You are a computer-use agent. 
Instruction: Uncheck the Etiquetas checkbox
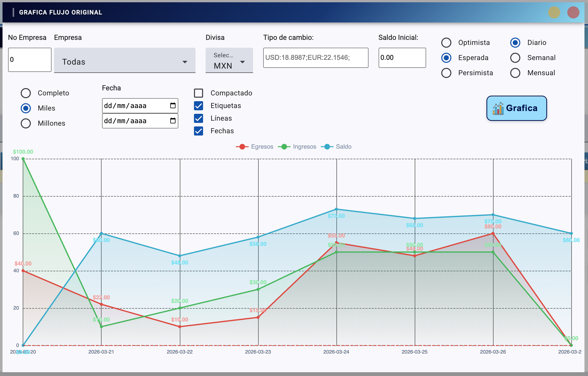click(199, 106)
